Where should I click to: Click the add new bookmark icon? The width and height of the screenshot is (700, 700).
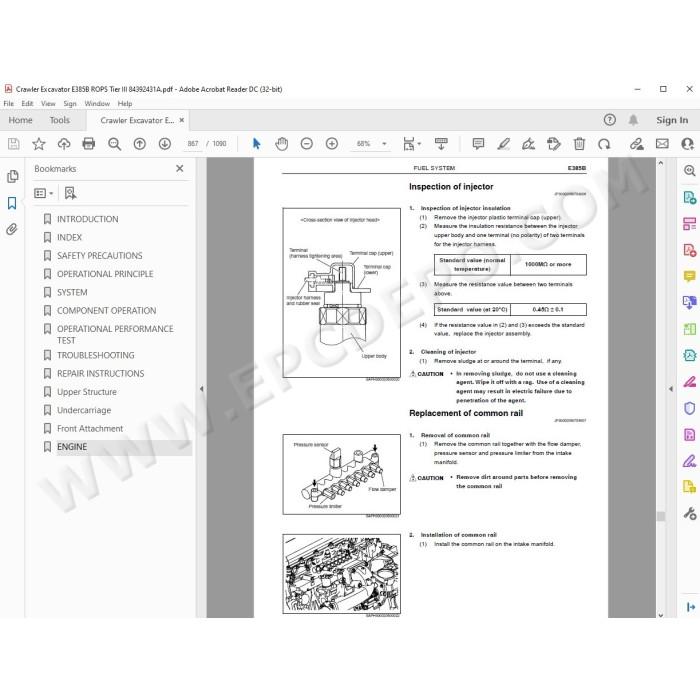tap(70, 193)
